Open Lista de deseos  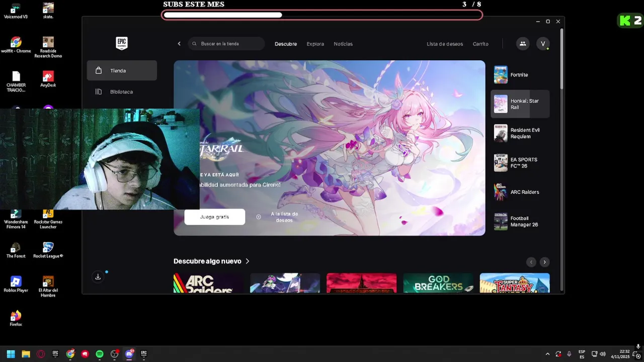[445, 44]
